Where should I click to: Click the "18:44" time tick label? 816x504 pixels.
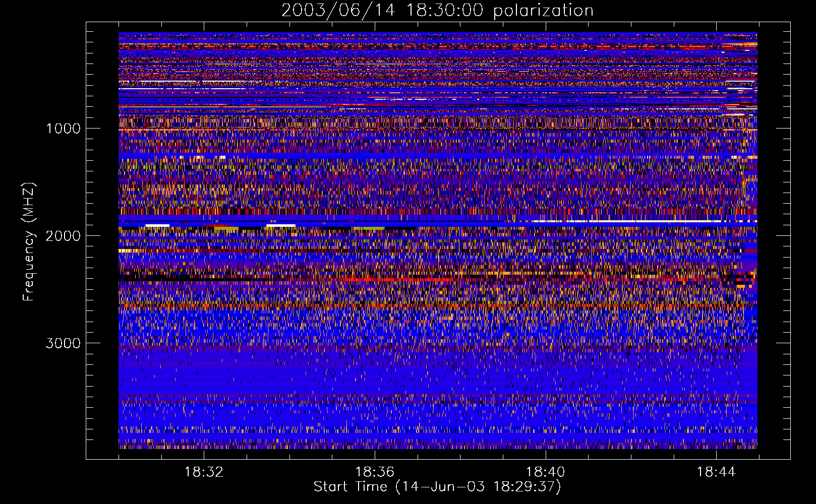(x=717, y=472)
